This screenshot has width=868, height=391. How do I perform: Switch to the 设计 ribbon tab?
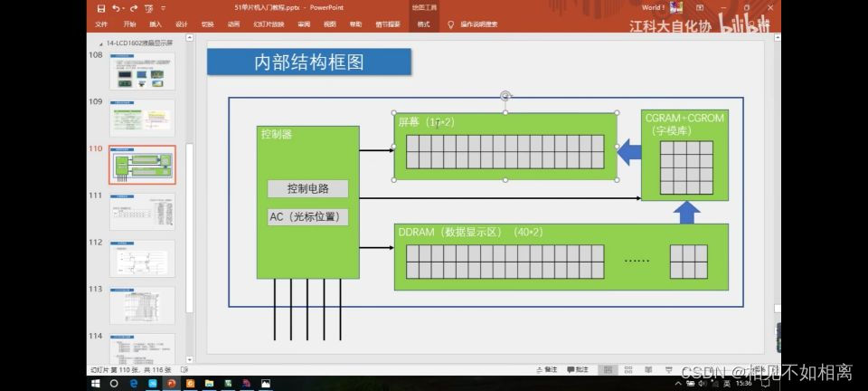point(182,24)
